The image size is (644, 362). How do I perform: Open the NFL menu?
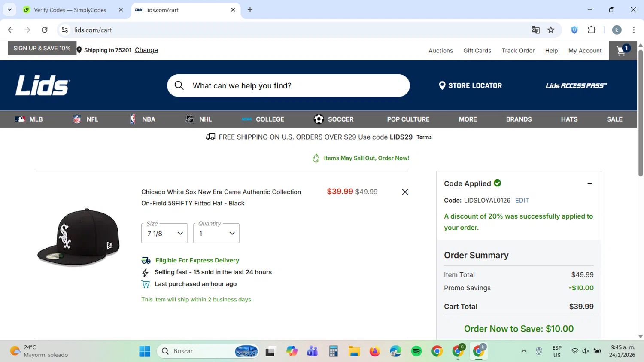pyautogui.click(x=86, y=119)
